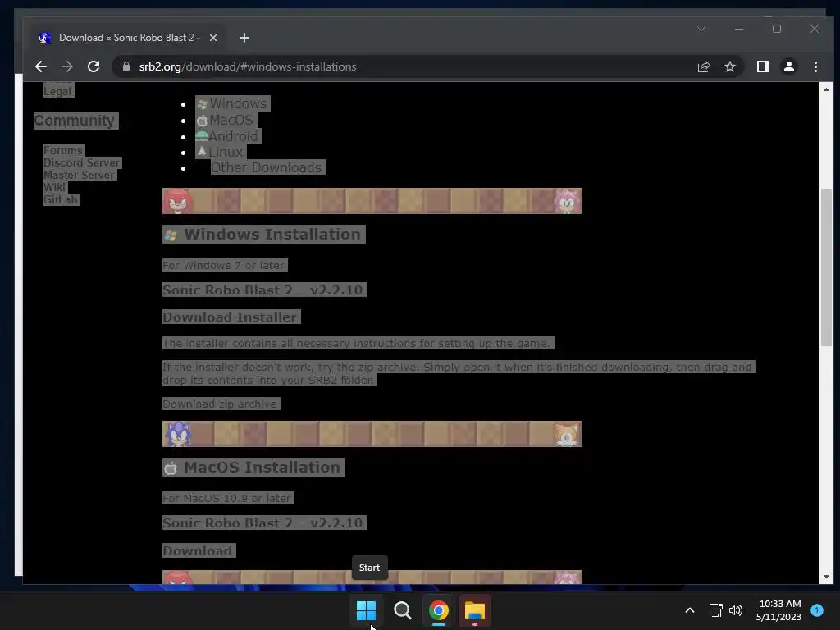This screenshot has width=840, height=630.
Task: Open the Discord Server link
Action: pyautogui.click(x=81, y=163)
